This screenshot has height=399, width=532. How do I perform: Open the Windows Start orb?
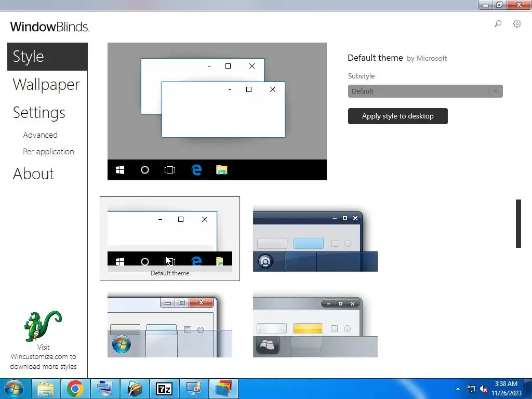click(x=14, y=389)
